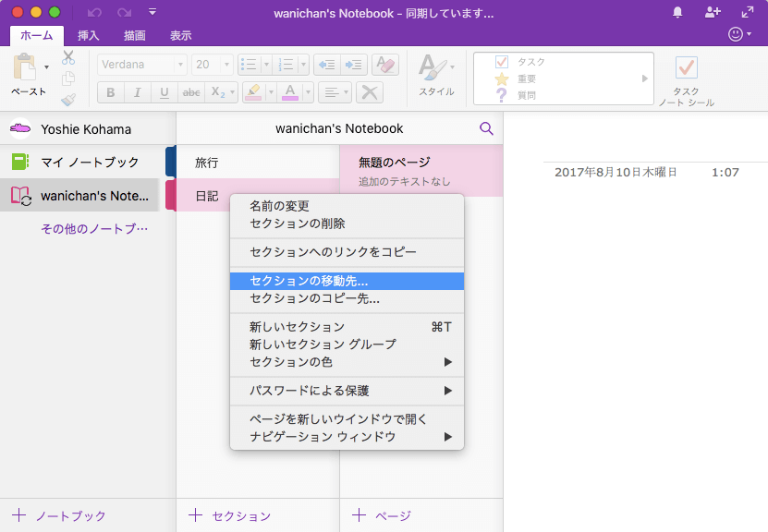
Task: Click the share notebook person-plus icon
Action: (713, 12)
